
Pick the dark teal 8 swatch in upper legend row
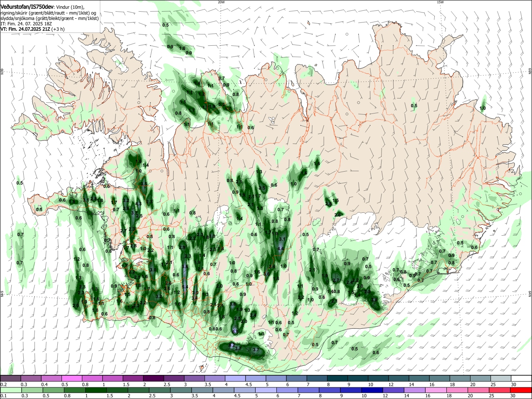coord(337,378)
